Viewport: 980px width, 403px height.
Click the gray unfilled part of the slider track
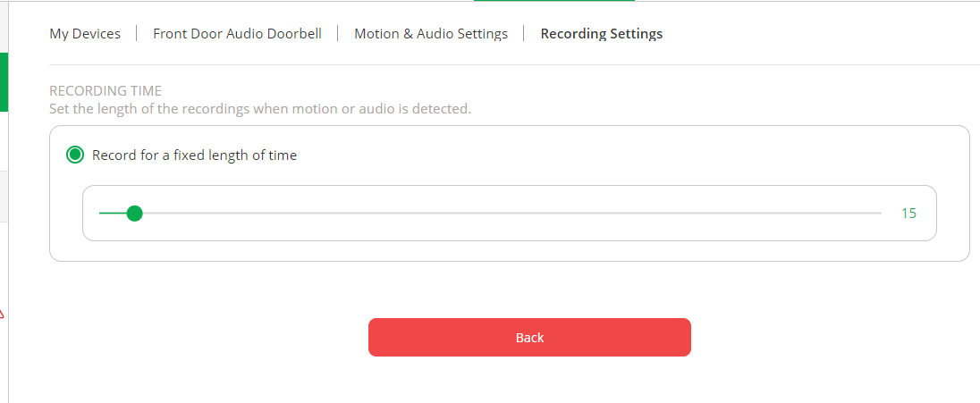(x=510, y=213)
